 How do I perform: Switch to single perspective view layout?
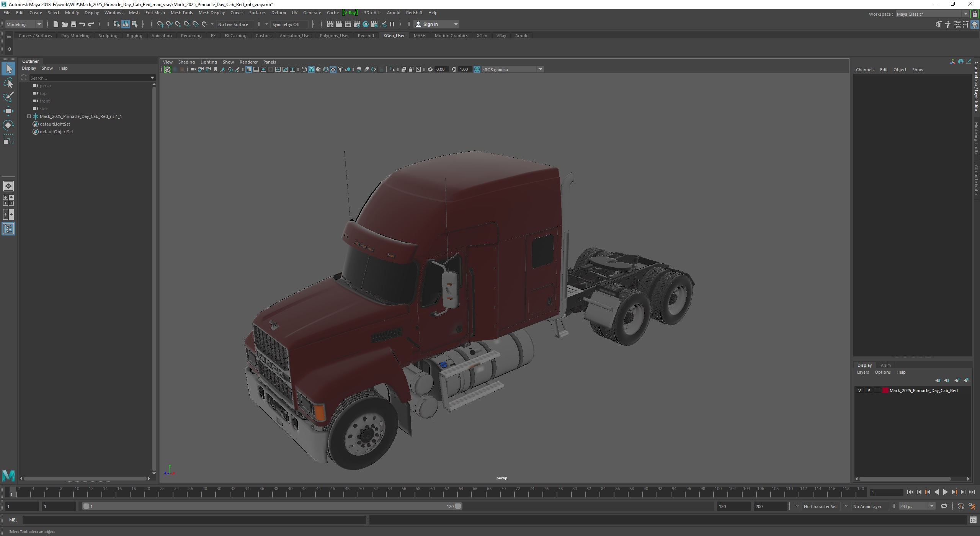[x=8, y=186]
